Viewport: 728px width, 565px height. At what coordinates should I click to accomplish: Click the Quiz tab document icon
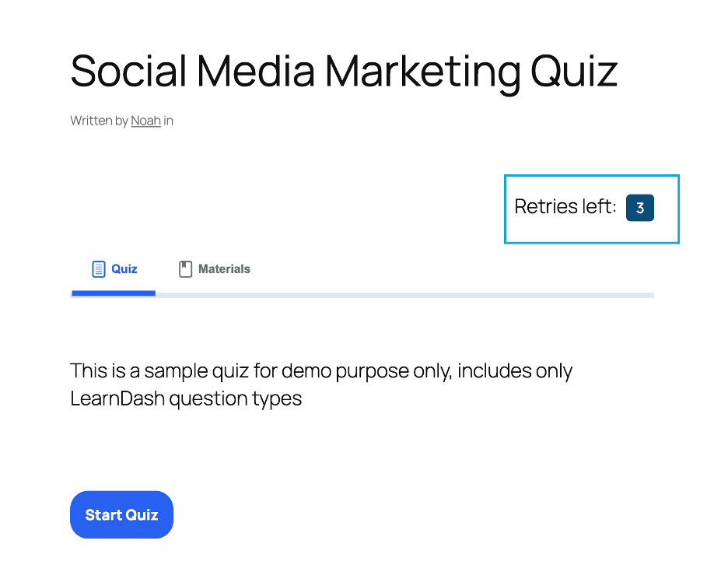pyautogui.click(x=99, y=269)
